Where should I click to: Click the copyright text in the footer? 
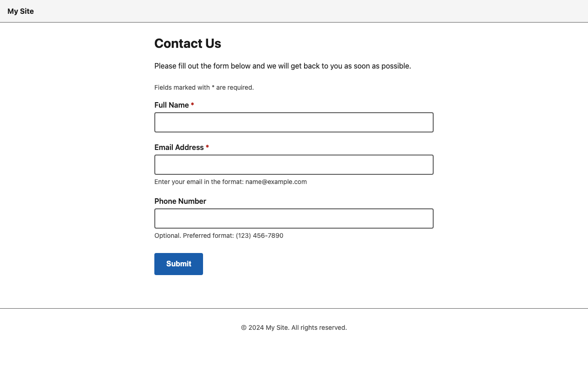pos(294,328)
